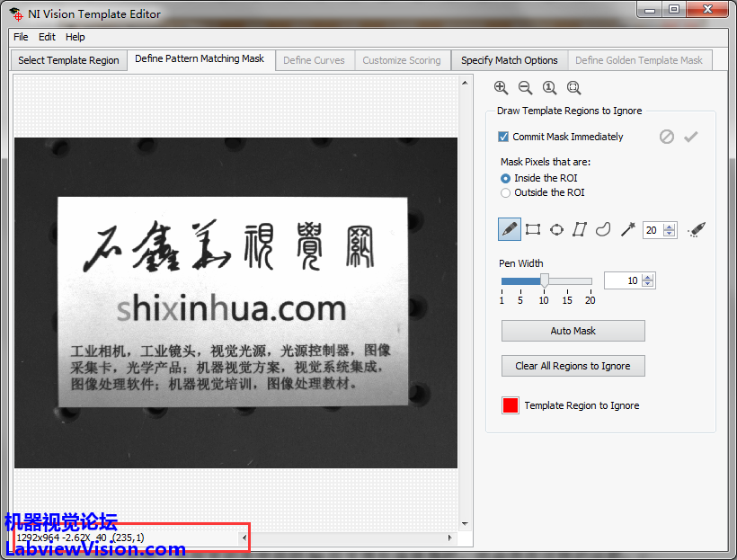Open the File menu
Image resolution: width=737 pixels, height=560 pixels.
click(21, 37)
